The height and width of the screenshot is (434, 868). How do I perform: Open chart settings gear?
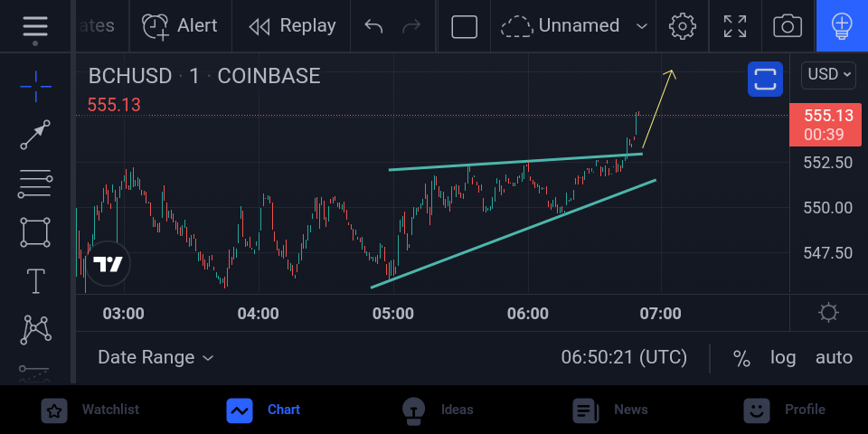coord(682,26)
